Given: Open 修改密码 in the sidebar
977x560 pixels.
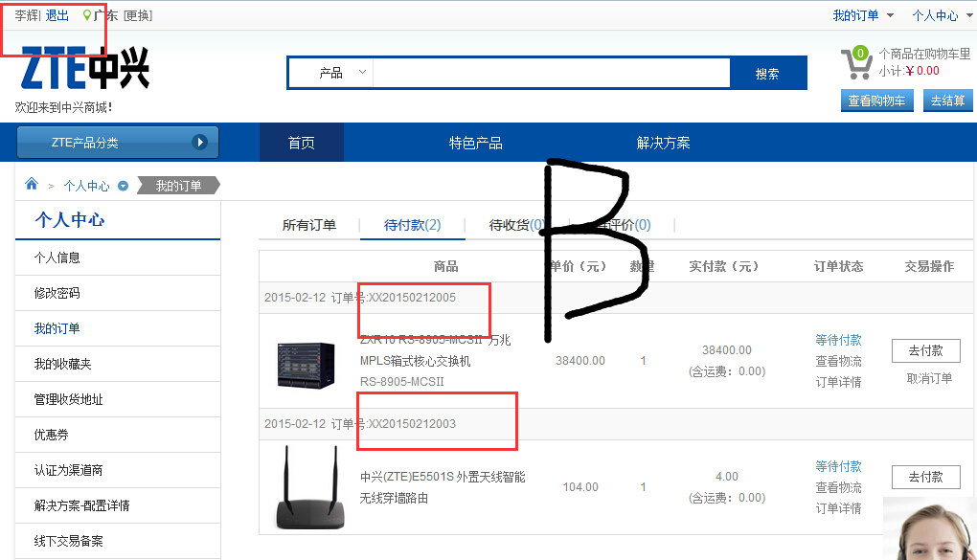Looking at the screenshot, I should click(x=118, y=293).
